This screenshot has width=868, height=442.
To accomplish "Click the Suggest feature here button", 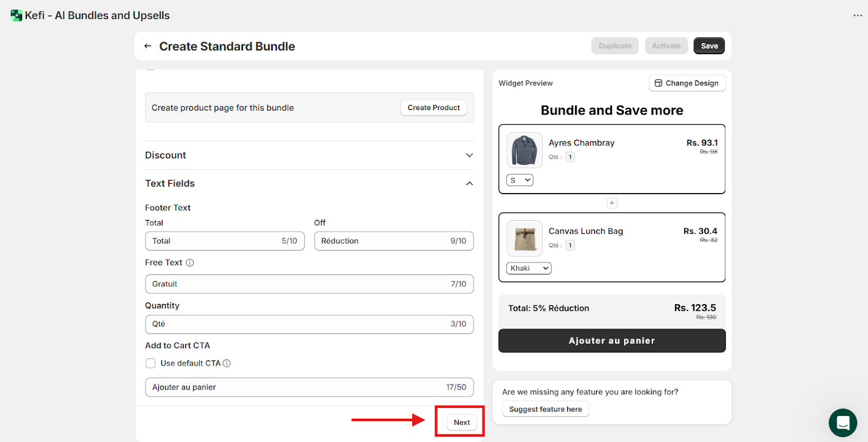I will click(x=545, y=409).
